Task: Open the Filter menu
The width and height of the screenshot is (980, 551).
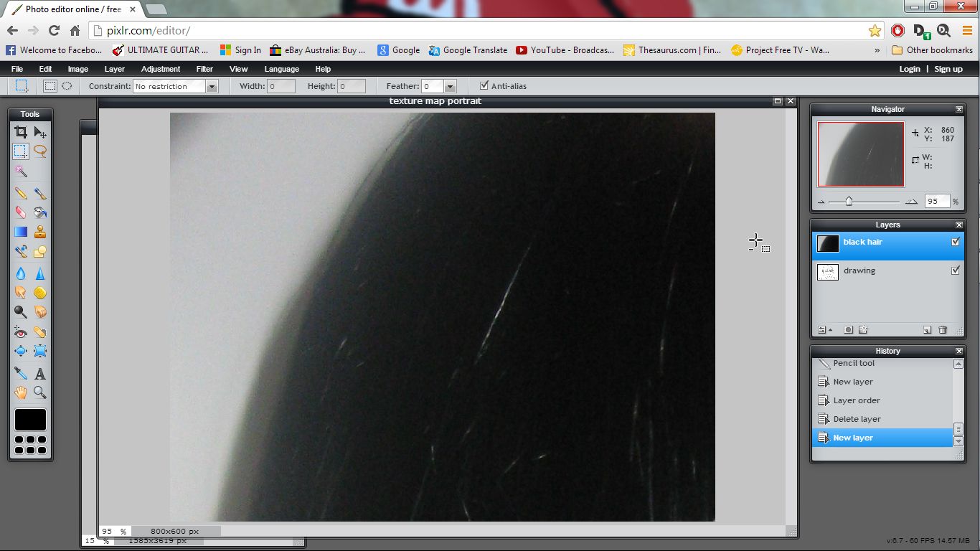Action: pos(204,69)
